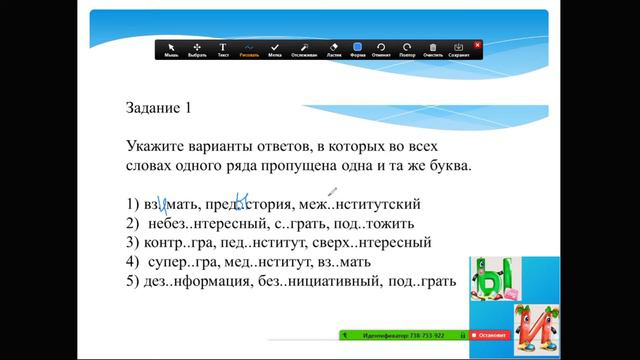
Task: Click the arrow icon at green bar start
Action: coord(345,335)
